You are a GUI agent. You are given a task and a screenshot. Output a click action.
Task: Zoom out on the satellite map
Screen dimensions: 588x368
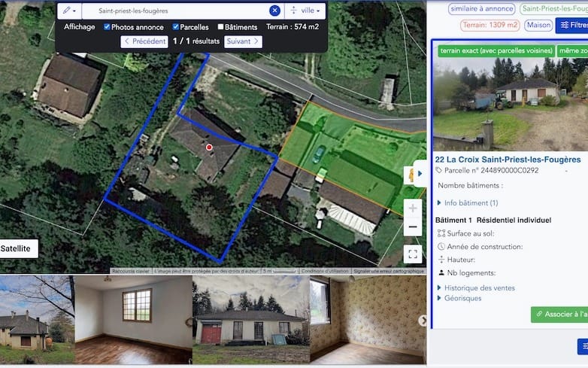click(413, 227)
